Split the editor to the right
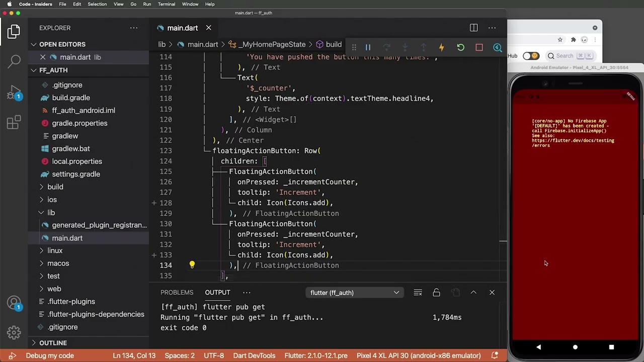The height and width of the screenshot is (362, 644). pyautogui.click(x=473, y=28)
